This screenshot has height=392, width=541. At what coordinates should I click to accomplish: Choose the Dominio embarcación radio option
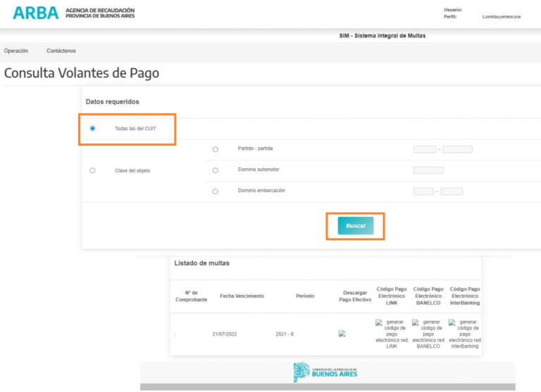216,191
